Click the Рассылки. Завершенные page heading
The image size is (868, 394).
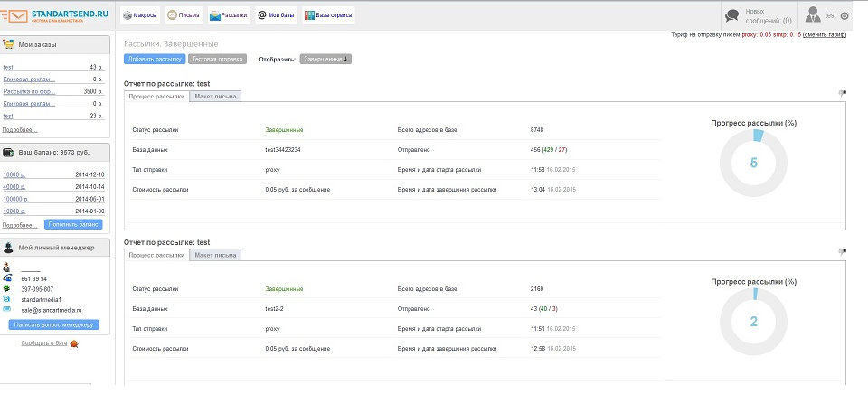click(x=171, y=43)
